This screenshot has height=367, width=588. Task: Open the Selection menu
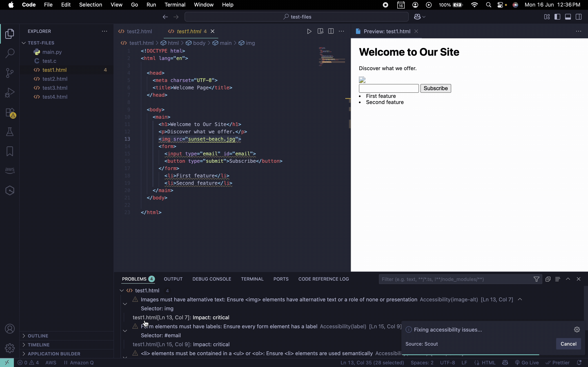point(90,5)
